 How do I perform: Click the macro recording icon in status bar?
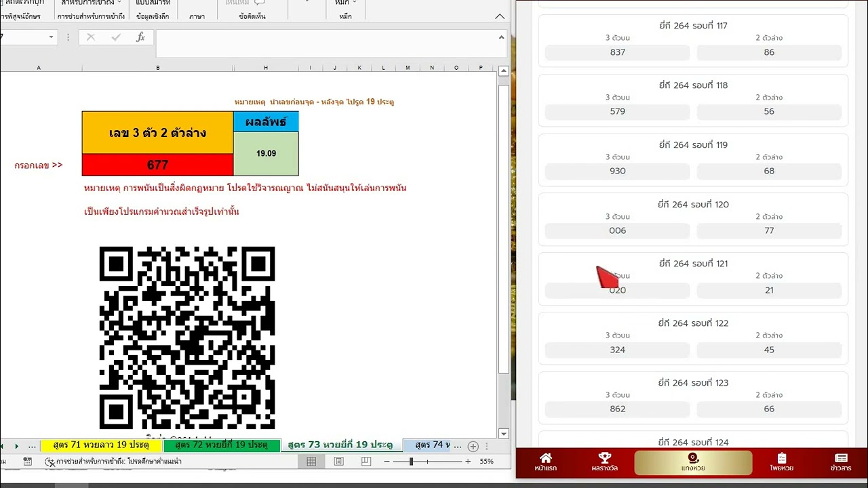pos(28,462)
